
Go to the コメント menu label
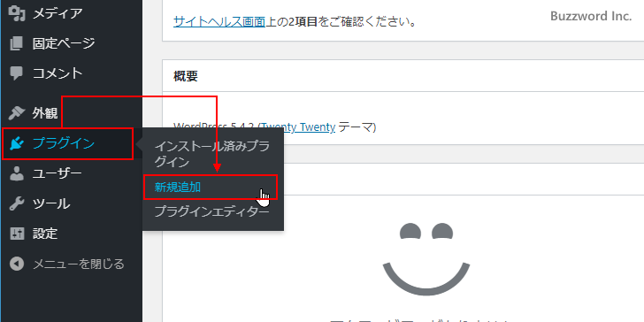click(x=57, y=73)
